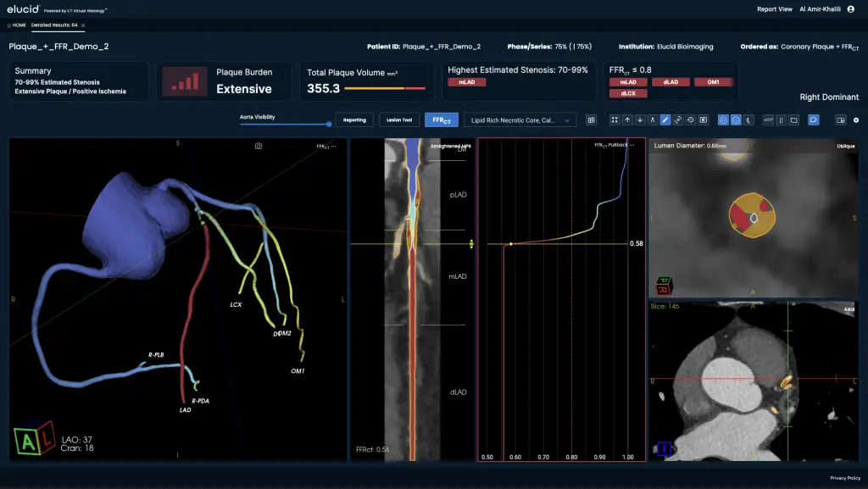Click the vessel cross-section in oblique view

pyautogui.click(x=752, y=216)
